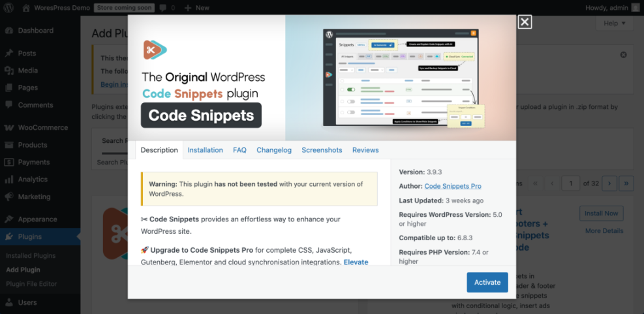Close the plugin details modal

pyautogui.click(x=525, y=22)
